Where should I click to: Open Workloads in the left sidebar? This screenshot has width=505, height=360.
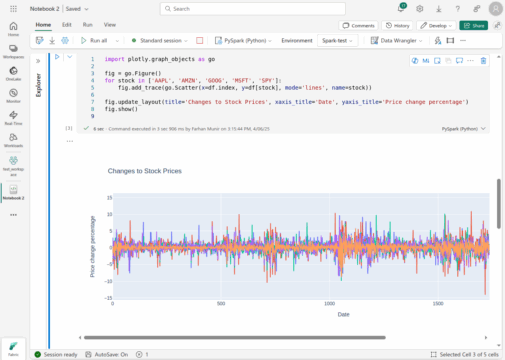[x=13, y=140]
